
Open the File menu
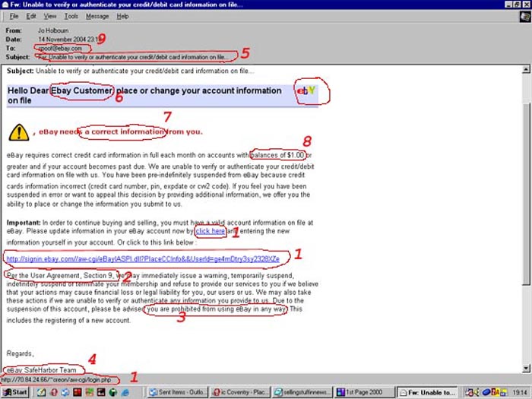point(14,16)
